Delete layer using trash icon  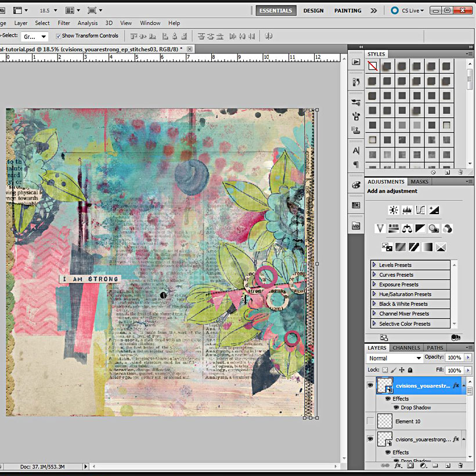click(460, 466)
